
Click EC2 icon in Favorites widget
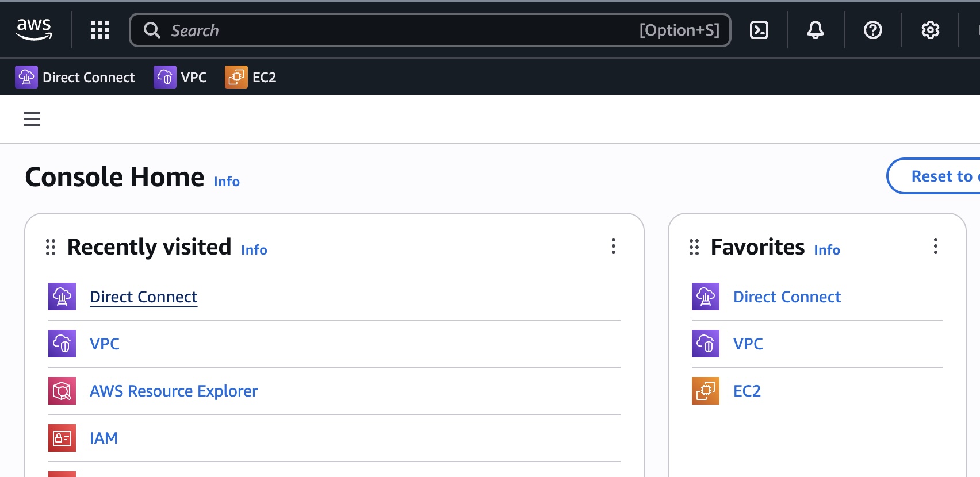706,391
